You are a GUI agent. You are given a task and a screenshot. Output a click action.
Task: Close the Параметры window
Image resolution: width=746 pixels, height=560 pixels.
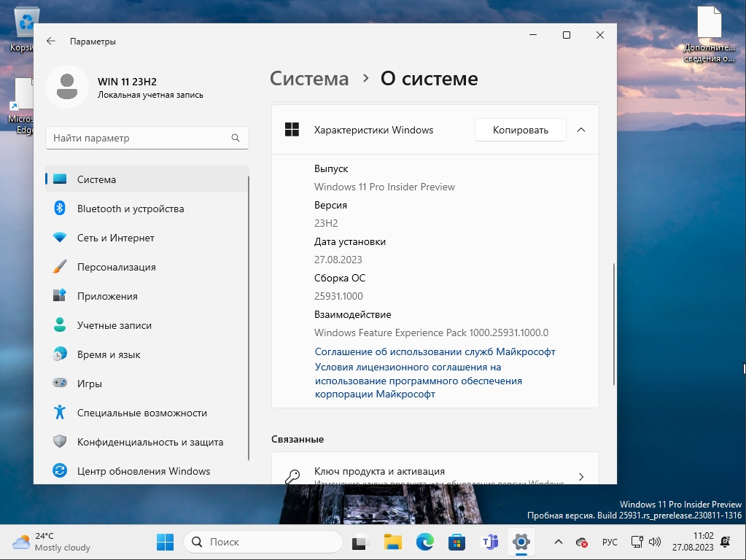tap(600, 35)
